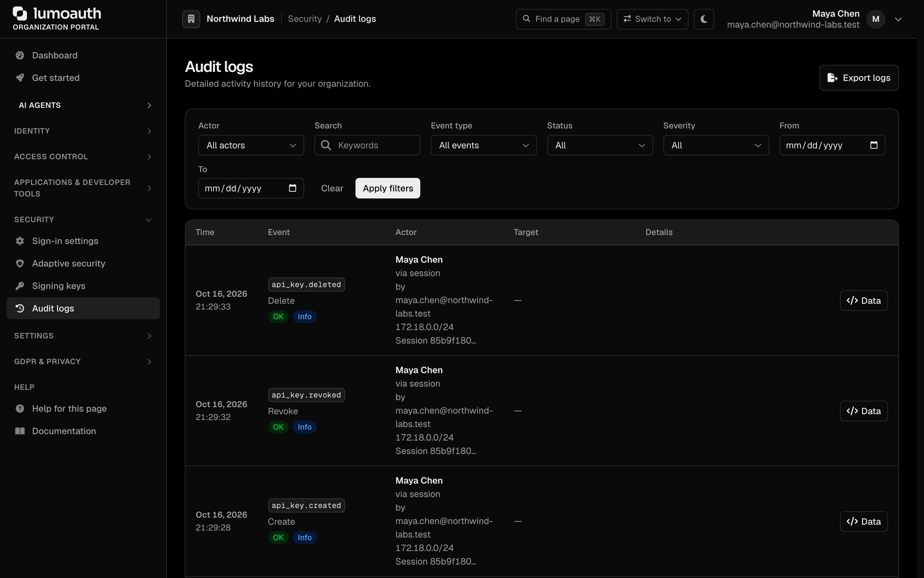Click the Northwind Labs building icon
This screenshot has height=578, width=924.
[191, 19]
